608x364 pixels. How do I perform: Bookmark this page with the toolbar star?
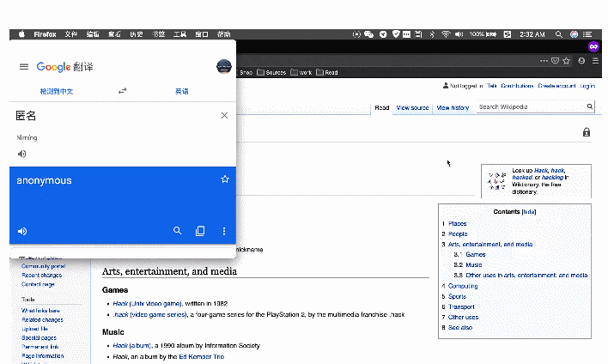[x=567, y=61]
